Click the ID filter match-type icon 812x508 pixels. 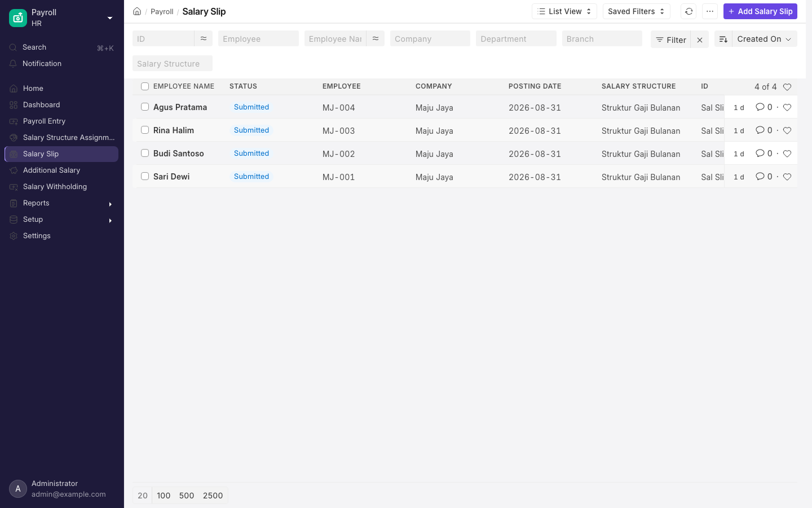coord(204,38)
